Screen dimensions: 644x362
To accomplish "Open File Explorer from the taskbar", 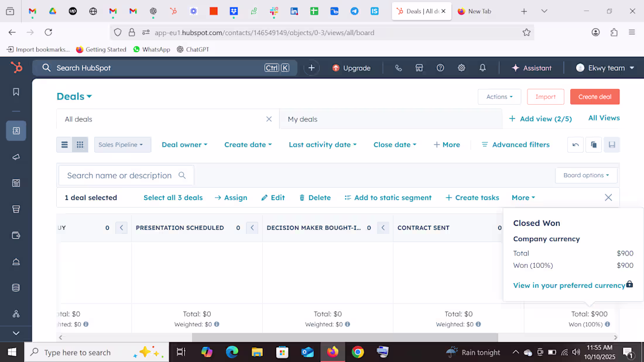I will pyautogui.click(x=257, y=352).
